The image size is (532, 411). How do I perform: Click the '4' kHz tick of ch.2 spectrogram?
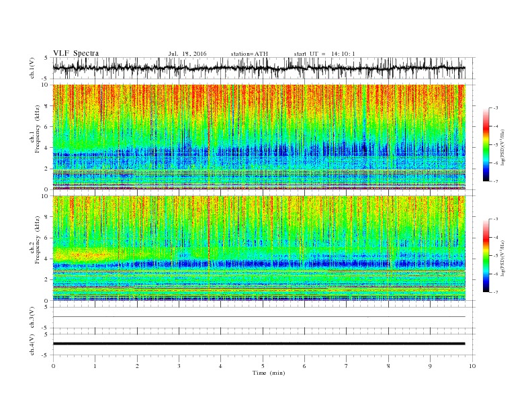[47, 259]
